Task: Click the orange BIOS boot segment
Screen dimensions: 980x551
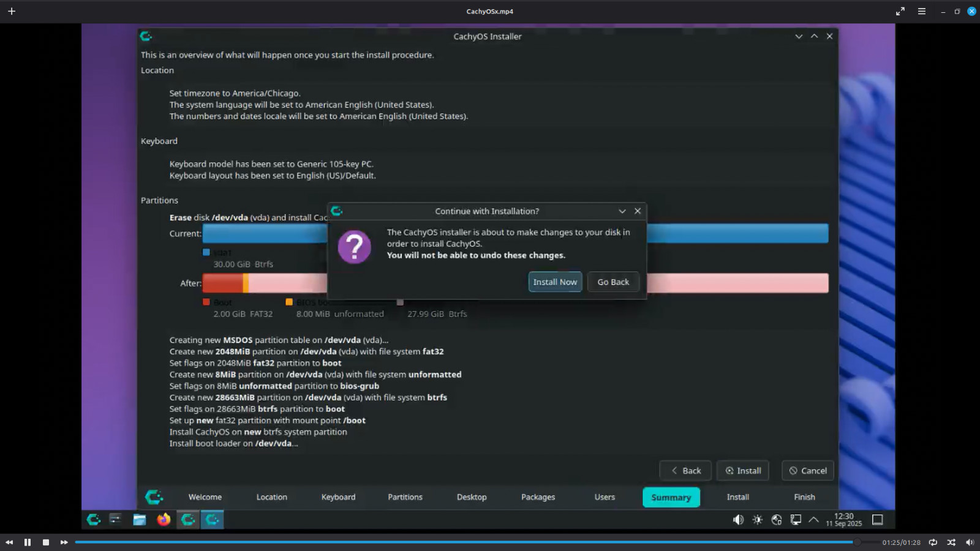Action: pos(246,283)
